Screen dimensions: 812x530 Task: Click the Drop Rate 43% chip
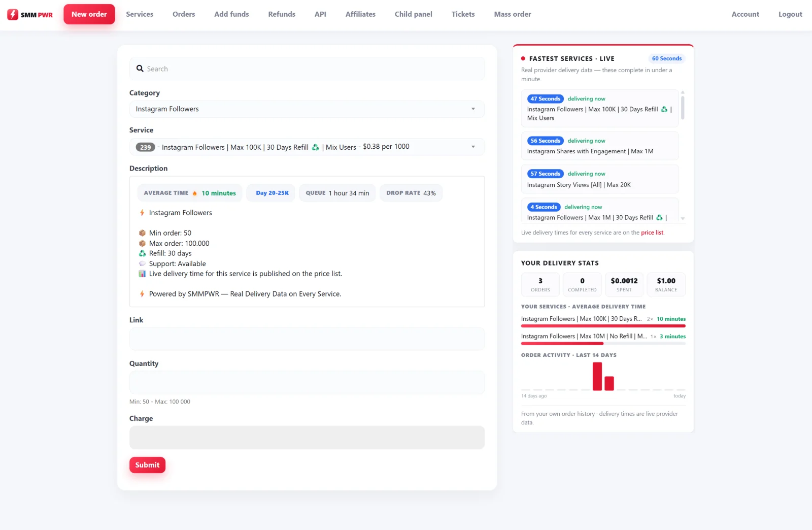coord(411,193)
